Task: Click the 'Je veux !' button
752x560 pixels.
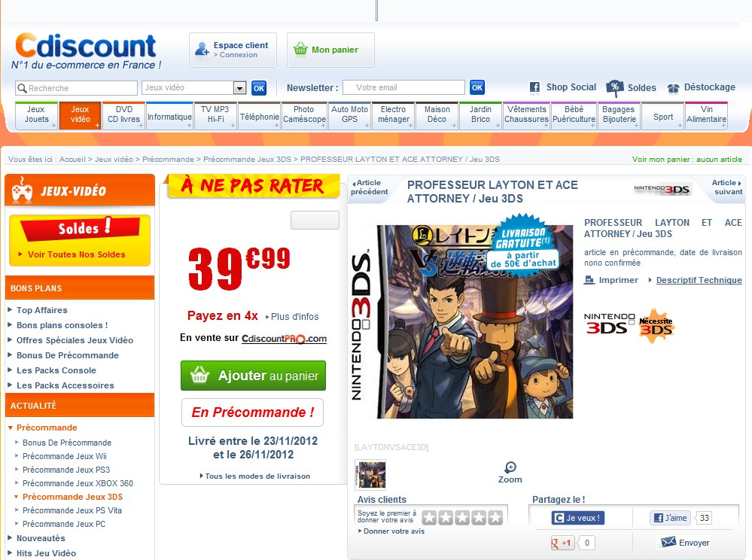Action: tap(577, 518)
